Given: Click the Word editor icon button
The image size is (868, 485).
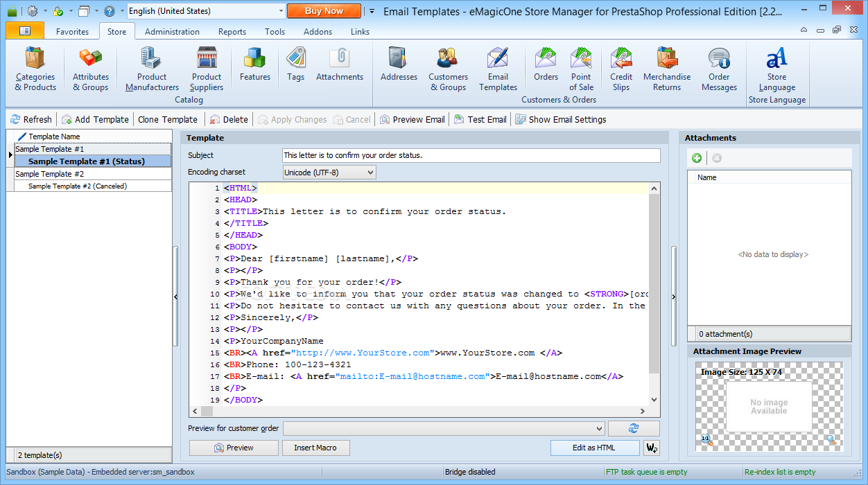Looking at the screenshot, I should (652, 448).
